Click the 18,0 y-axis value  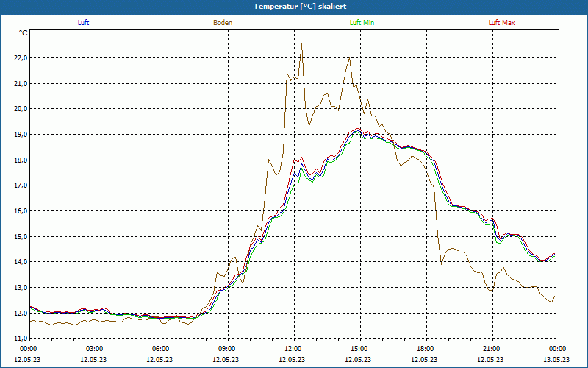pyautogui.click(x=21, y=160)
